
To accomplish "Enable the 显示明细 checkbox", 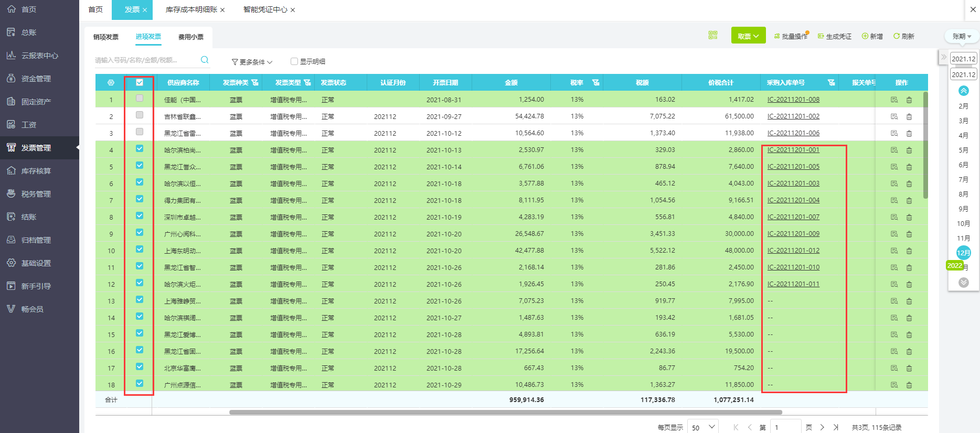I will (x=294, y=61).
